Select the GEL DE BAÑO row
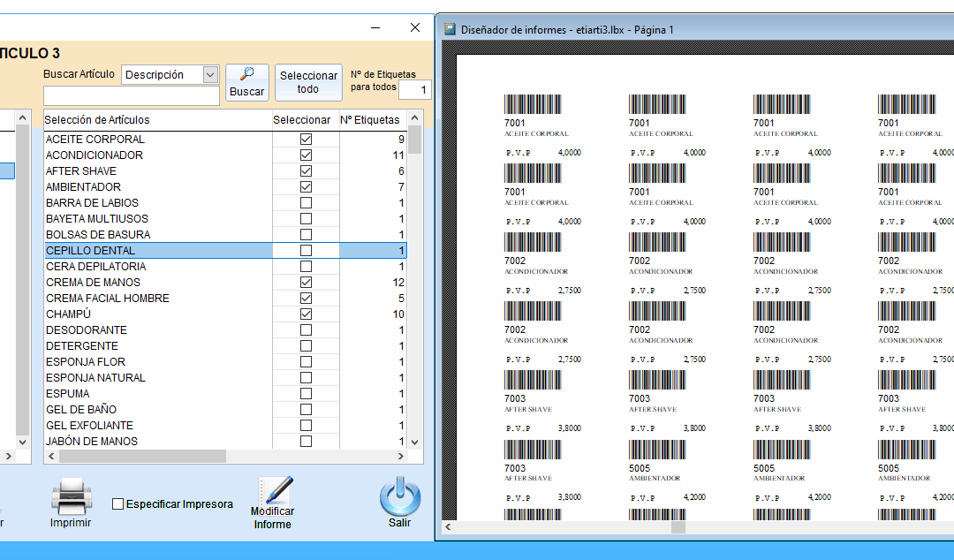 (225, 410)
